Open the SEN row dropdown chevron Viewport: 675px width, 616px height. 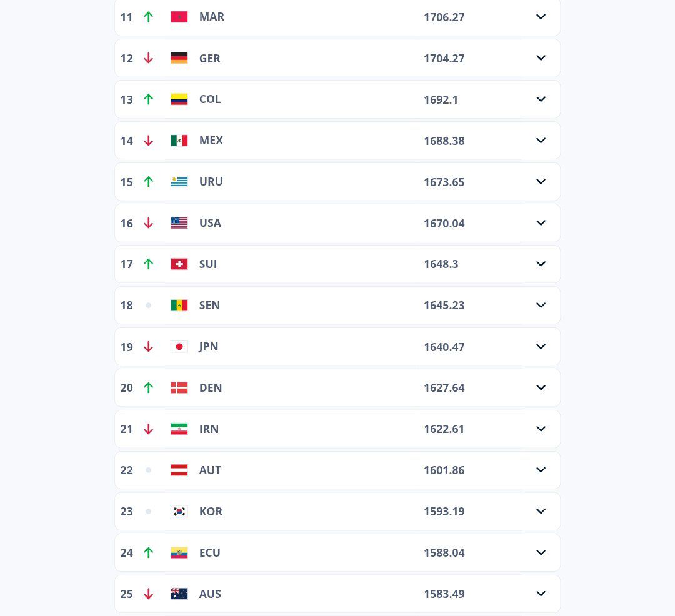tap(541, 306)
